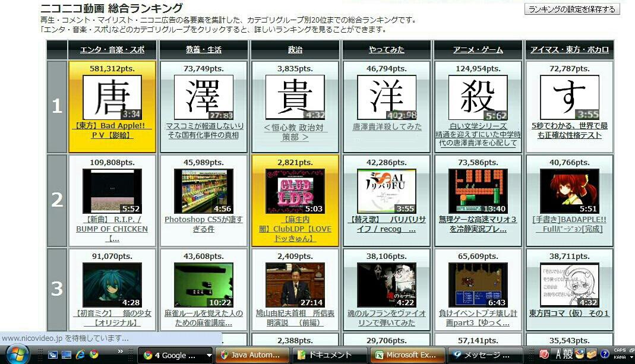
Task: Open アイマス・東方・ボカロ category header
Action: click(x=570, y=50)
